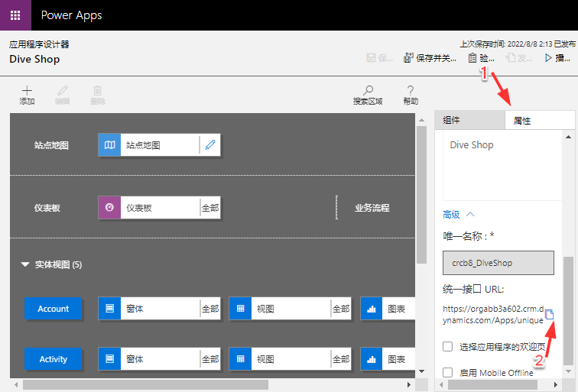Open the app launcher waffle icon
578x392 pixels.
pyautogui.click(x=15, y=15)
